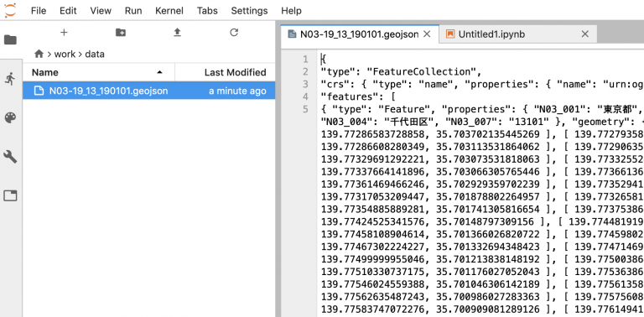Click the upload files icon
Screen dimensions: 644x317
tap(177, 33)
